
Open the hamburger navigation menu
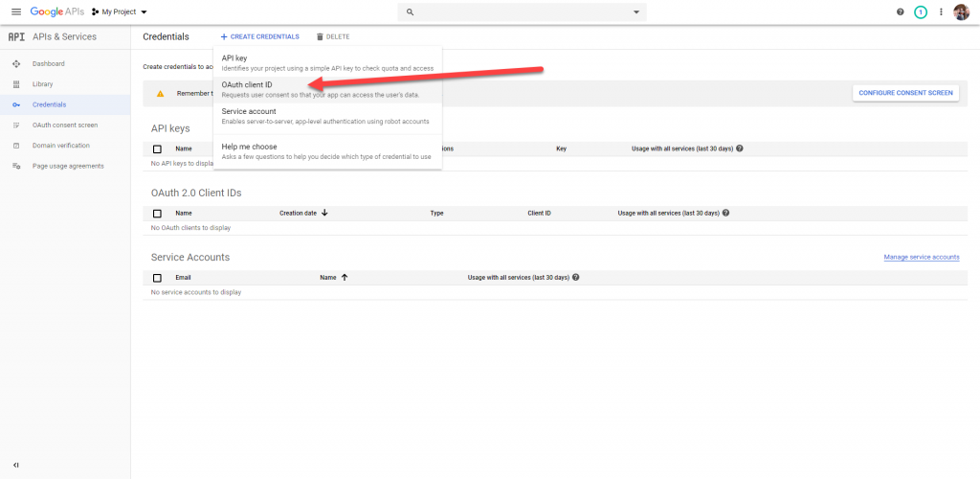click(x=16, y=11)
